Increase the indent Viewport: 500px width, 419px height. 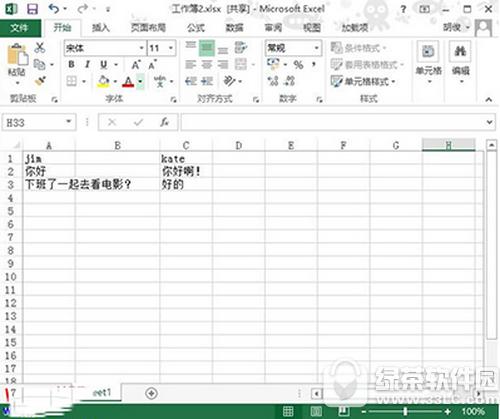pyautogui.click(x=207, y=81)
